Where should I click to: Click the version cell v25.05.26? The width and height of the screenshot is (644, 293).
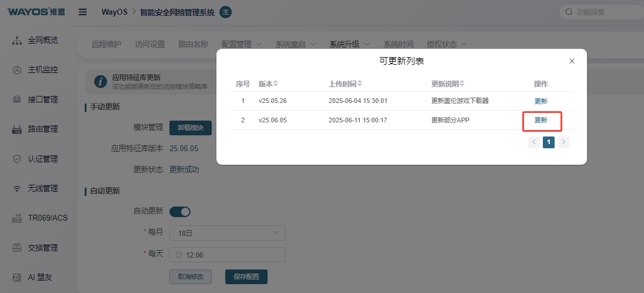273,101
